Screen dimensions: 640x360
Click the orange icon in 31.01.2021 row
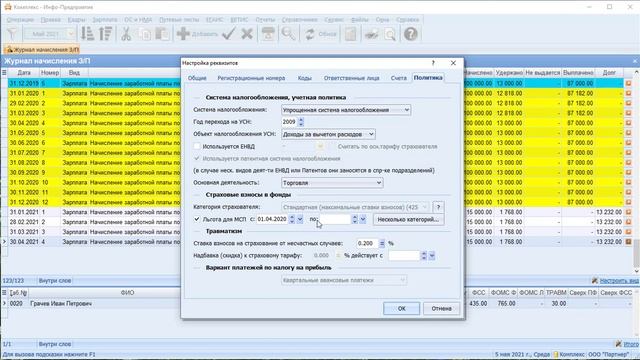coord(629,212)
